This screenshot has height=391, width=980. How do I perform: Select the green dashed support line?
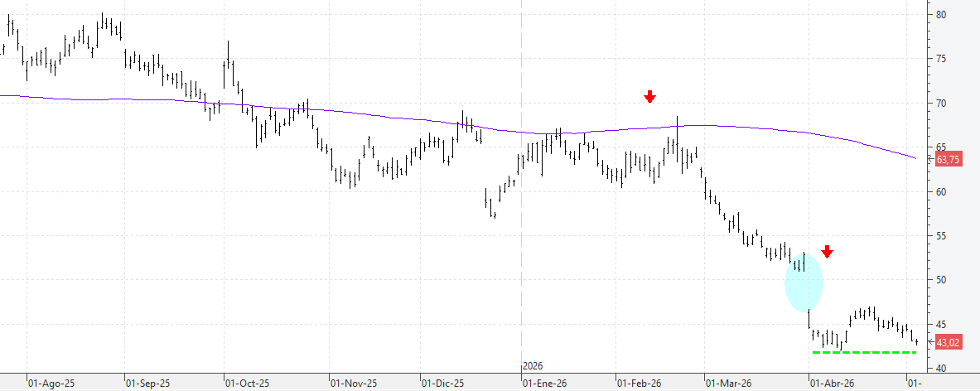tap(864, 352)
